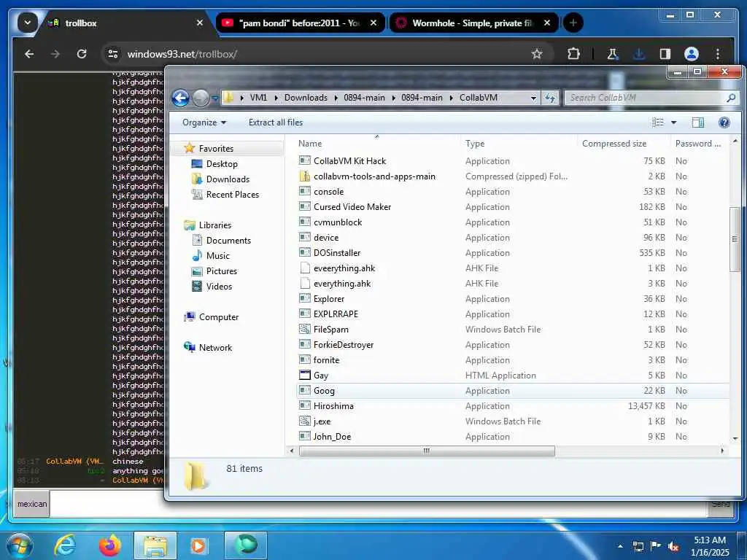Screen dimensions: 747x560
Task: Open a new Chrome tab
Action: 573,23
